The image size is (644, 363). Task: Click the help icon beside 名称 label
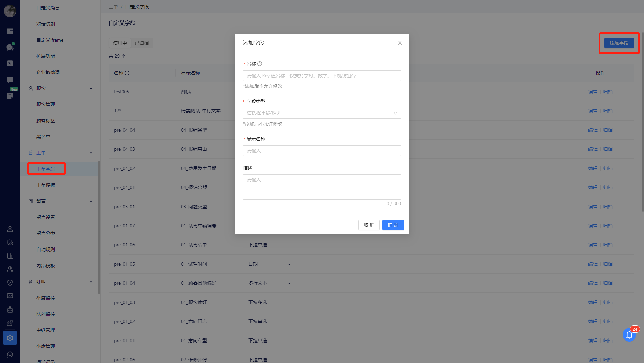click(260, 64)
